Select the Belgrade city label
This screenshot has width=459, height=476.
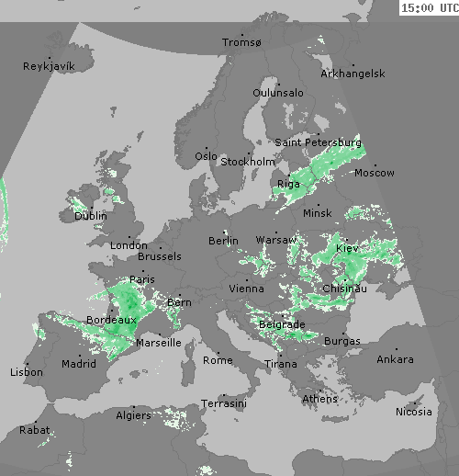click(282, 324)
